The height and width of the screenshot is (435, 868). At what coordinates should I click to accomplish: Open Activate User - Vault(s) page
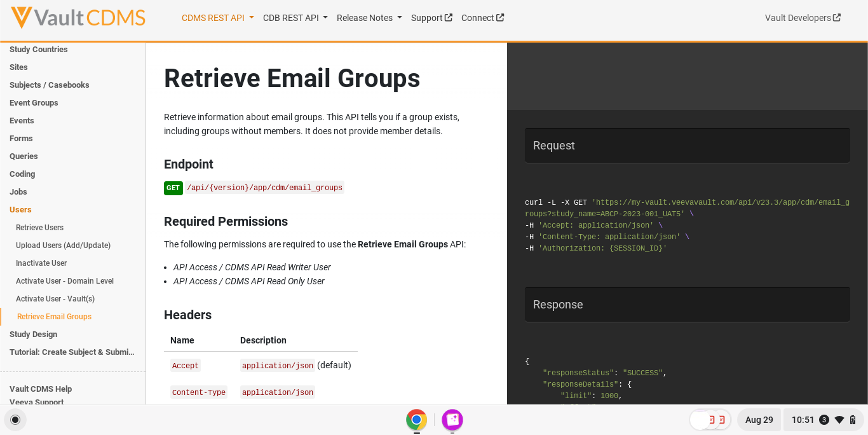point(55,299)
